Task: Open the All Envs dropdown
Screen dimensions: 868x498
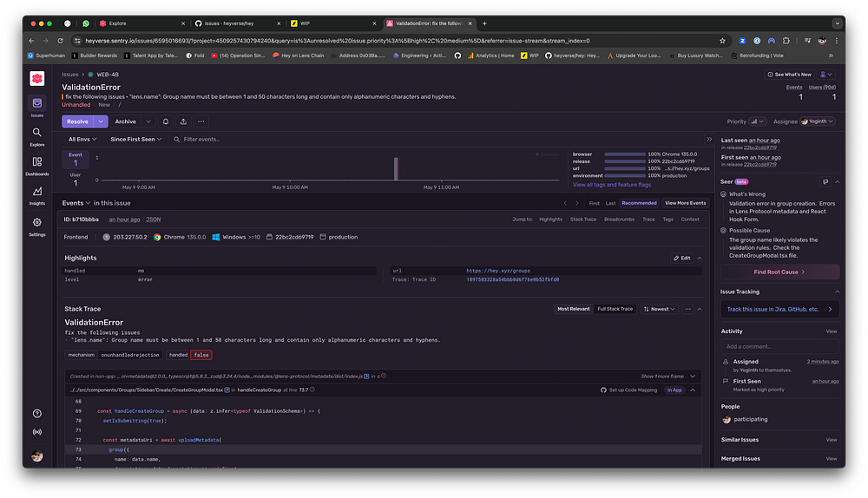Action: tap(82, 140)
